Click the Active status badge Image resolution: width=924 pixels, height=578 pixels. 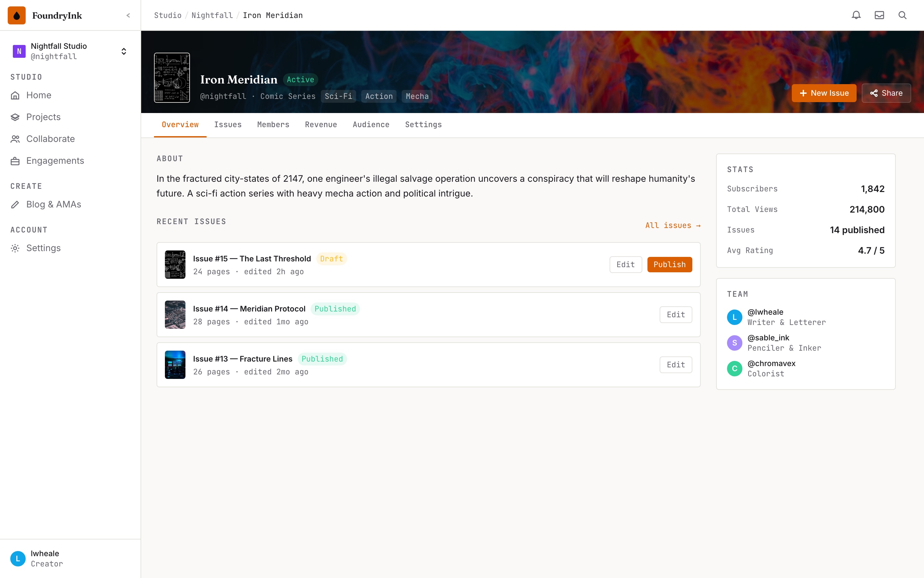pos(301,80)
